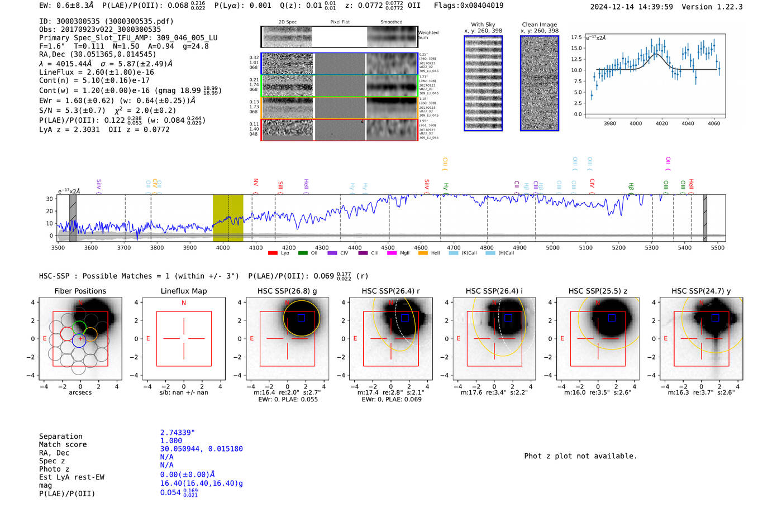Image resolution: width=782 pixels, height=532 pixels.
Task: Click the green fiber circle in Fiber Positions
Action: click(x=79, y=328)
